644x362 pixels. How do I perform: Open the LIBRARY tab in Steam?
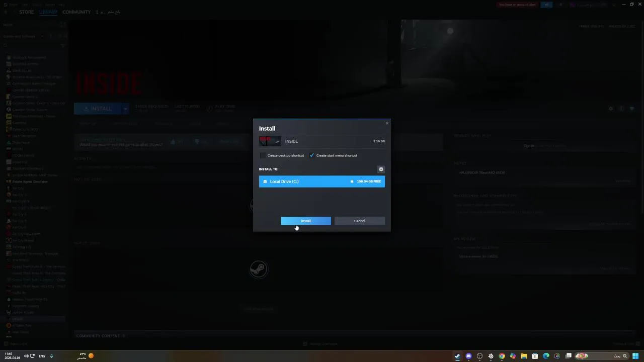click(x=48, y=12)
